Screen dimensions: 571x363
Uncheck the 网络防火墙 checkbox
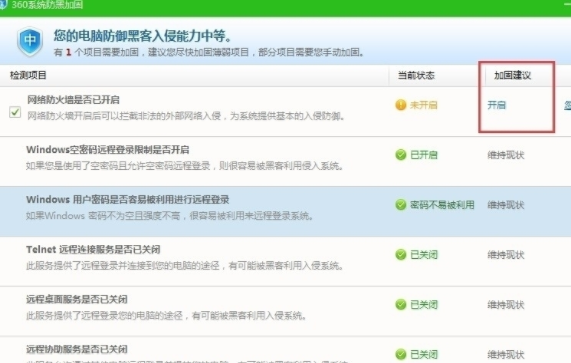point(15,112)
